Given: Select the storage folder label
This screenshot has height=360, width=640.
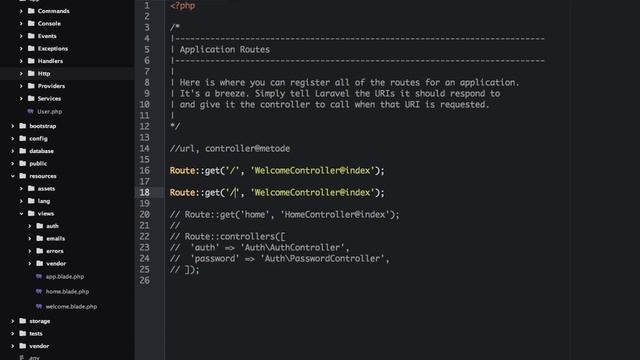Looking at the screenshot, I should (40, 321).
